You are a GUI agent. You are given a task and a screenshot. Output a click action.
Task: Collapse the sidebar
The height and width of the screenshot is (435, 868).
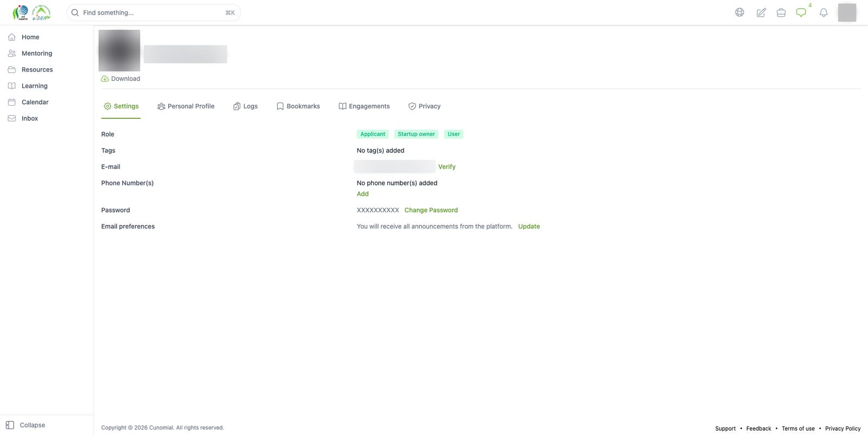click(25, 425)
